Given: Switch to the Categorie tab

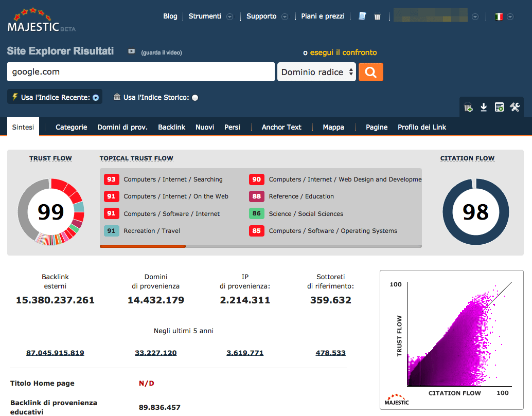Looking at the screenshot, I should point(71,127).
